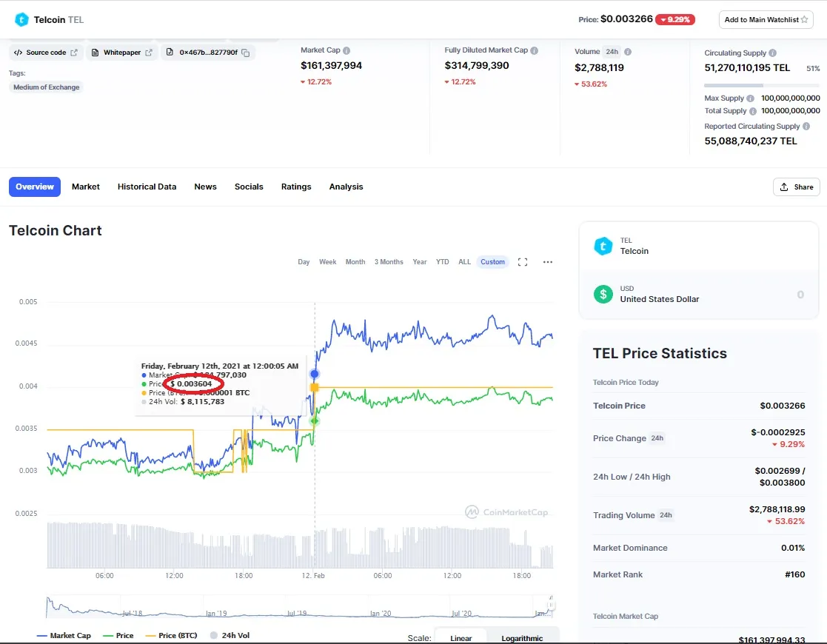
Task: Click TEL coin icon in converter
Action: (x=603, y=246)
